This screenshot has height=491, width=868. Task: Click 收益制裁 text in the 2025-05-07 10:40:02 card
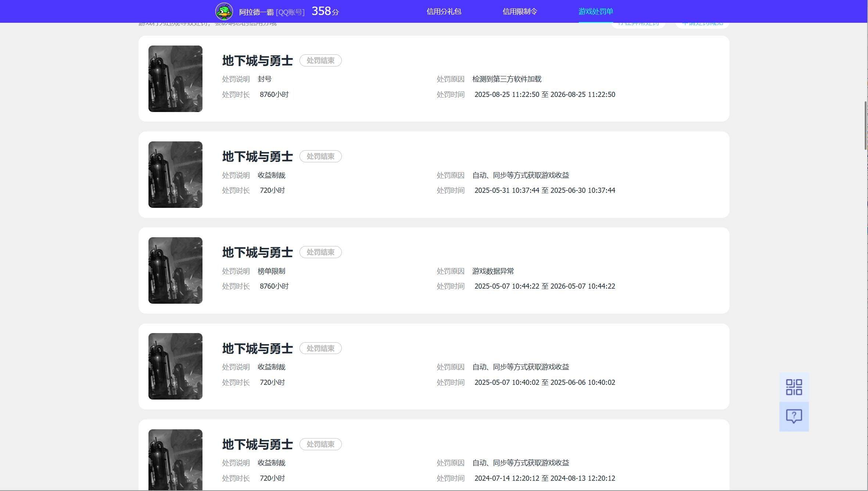pos(272,367)
